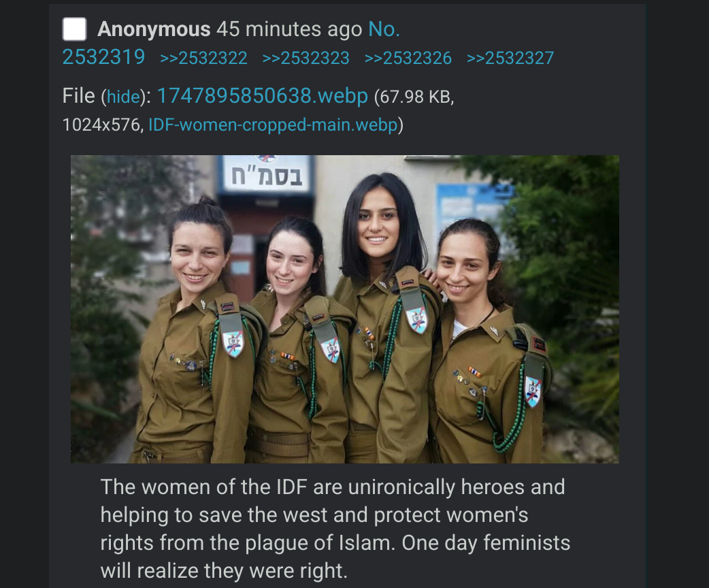709x588 pixels.
Task: Tick the checkbox beside the Anonymous post
Action: tap(74, 29)
